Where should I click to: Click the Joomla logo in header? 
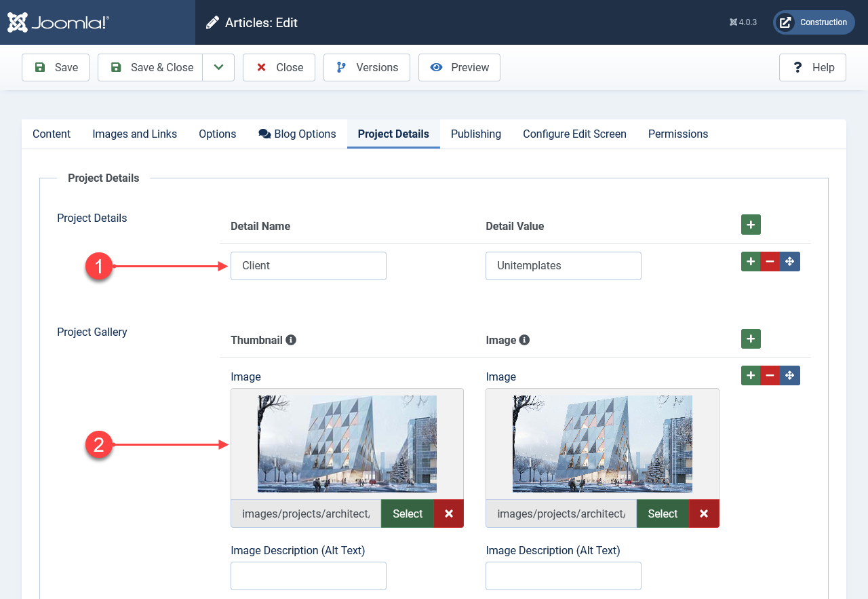pos(58,22)
